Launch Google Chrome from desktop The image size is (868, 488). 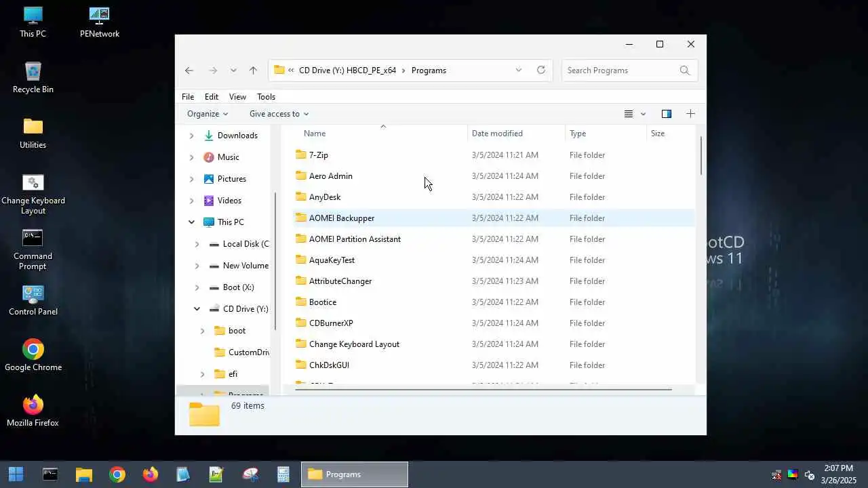pyautogui.click(x=33, y=356)
